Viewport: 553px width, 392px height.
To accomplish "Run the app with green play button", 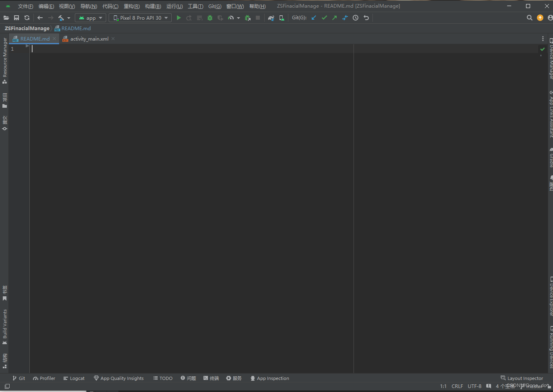I will (x=179, y=18).
